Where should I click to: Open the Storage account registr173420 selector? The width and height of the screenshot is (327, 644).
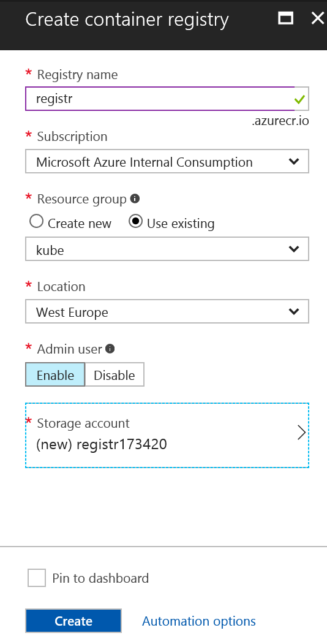coord(167,435)
